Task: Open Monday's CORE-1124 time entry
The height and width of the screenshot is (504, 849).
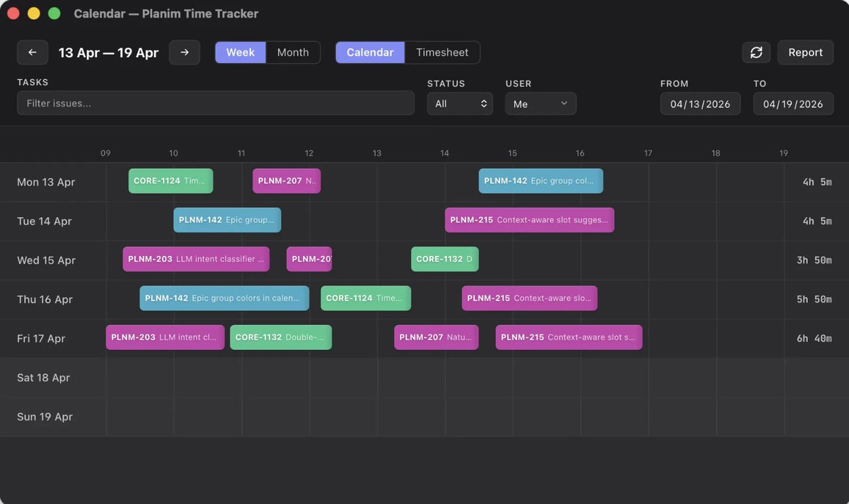Action: pyautogui.click(x=171, y=181)
